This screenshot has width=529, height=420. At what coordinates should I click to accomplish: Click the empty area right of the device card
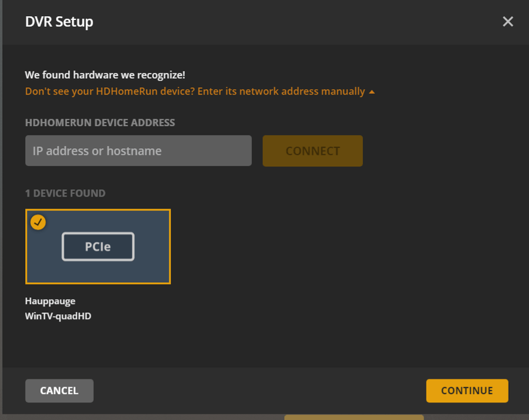coord(334,247)
